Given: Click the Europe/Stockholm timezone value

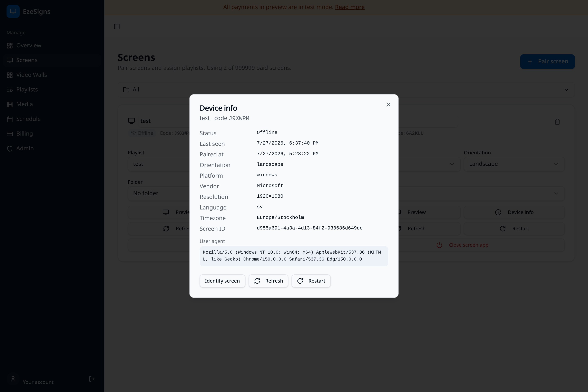Looking at the screenshot, I should tap(280, 217).
